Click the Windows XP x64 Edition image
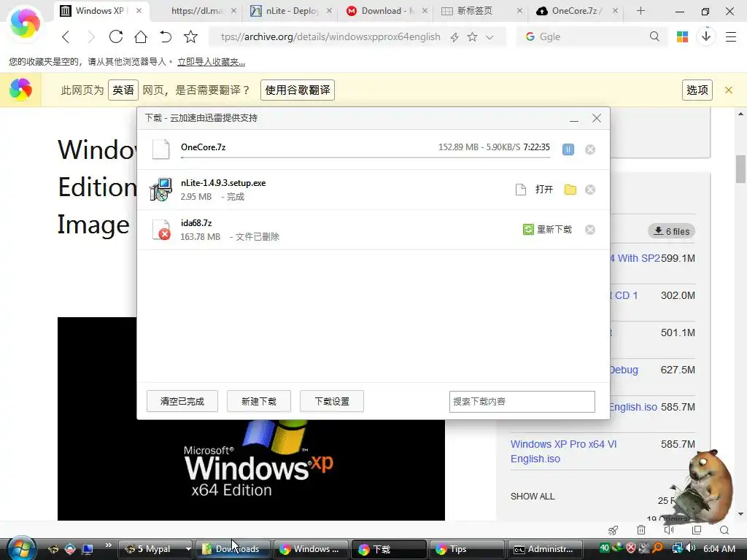 [x=251, y=419]
